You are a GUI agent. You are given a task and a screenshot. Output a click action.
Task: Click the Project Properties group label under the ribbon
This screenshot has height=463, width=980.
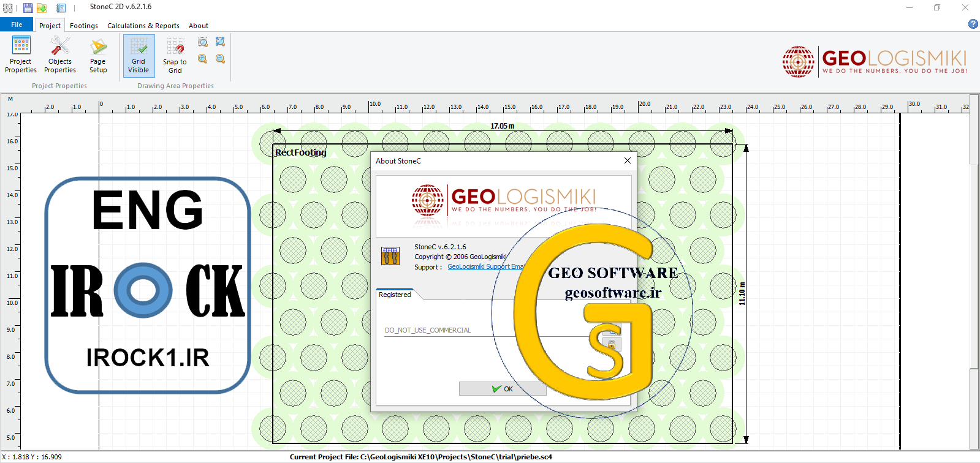coord(59,86)
